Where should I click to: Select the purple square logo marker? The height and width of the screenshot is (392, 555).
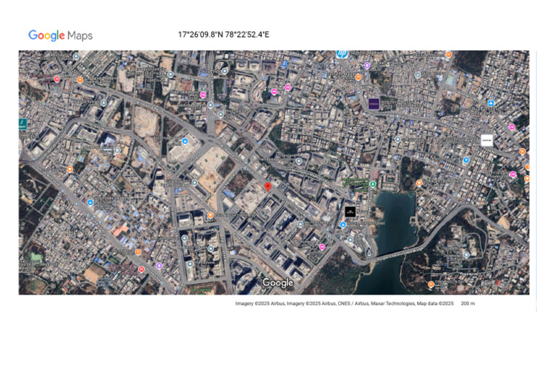pyautogui.click(x=374, y=103)
